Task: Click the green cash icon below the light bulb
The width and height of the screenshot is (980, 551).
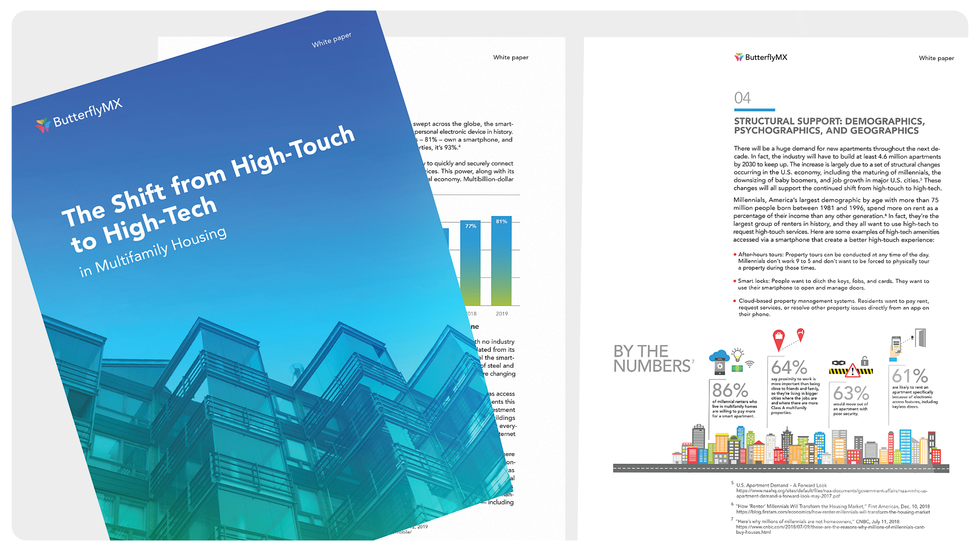Action: pyautogui.click(x=737, y=369)
